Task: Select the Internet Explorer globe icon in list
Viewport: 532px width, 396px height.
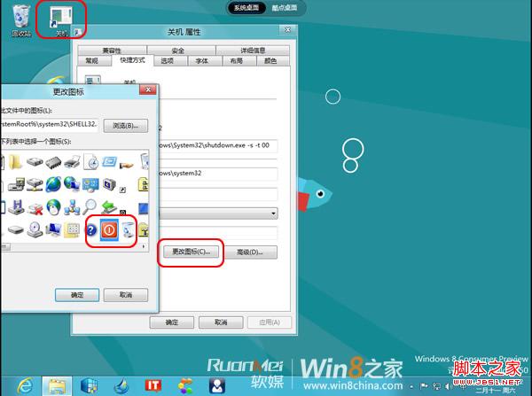Action: click(x=53, y=184)
